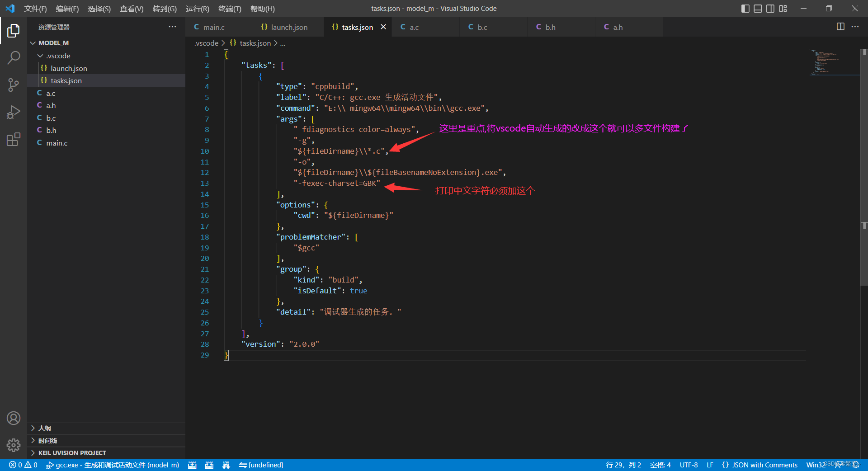This screenshot has height=471, width=868.
Task: Switch to the b.h editor tab
Action: pyautogui.click(x=561, y=27)
